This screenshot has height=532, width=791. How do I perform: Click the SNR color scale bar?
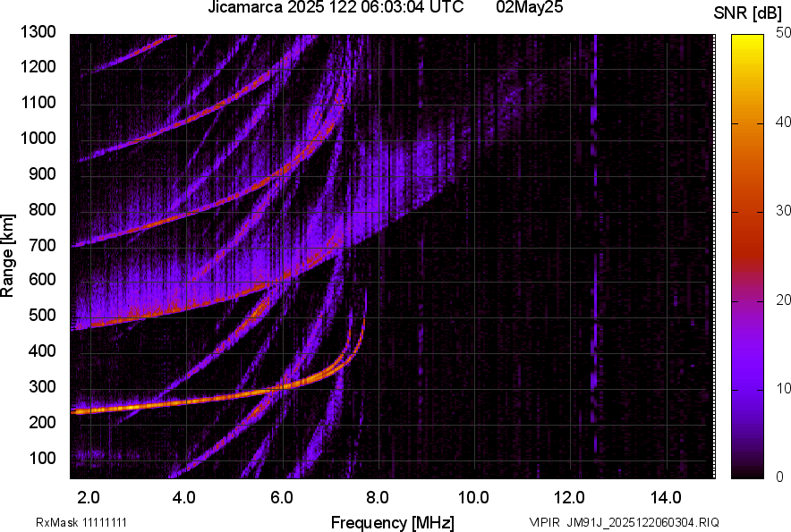pos(747,257)
